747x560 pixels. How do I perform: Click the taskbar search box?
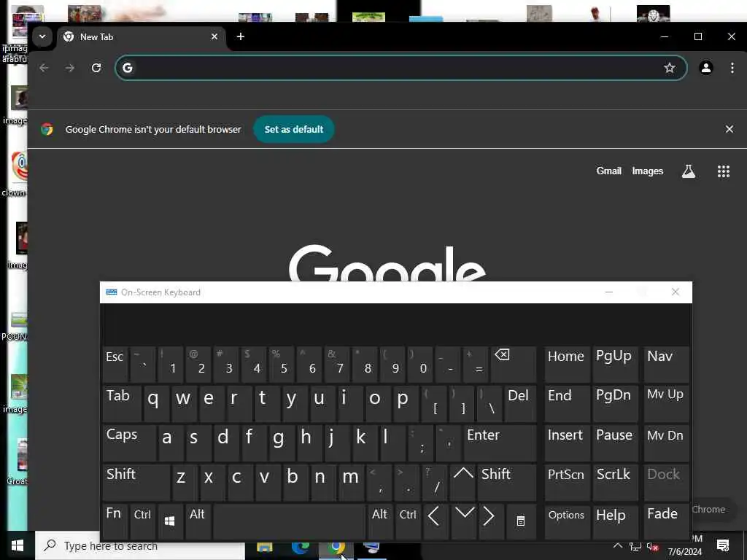tap(140, 545)
